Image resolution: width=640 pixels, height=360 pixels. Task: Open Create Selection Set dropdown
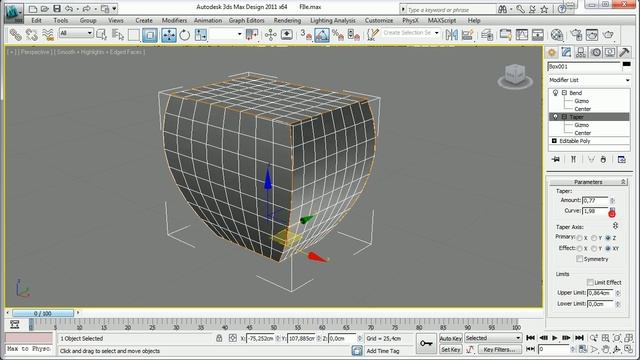point(411,33)
